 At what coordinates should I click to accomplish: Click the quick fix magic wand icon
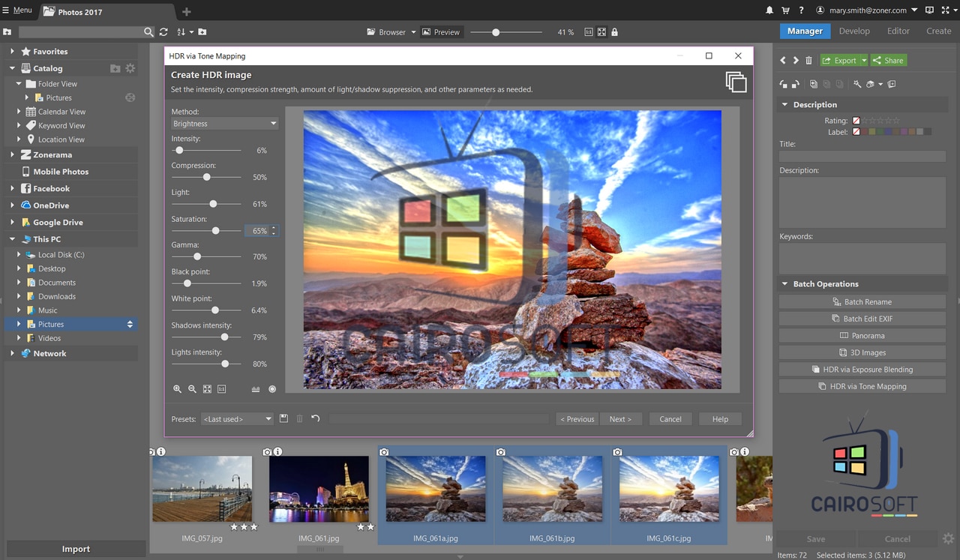[857, 84]
